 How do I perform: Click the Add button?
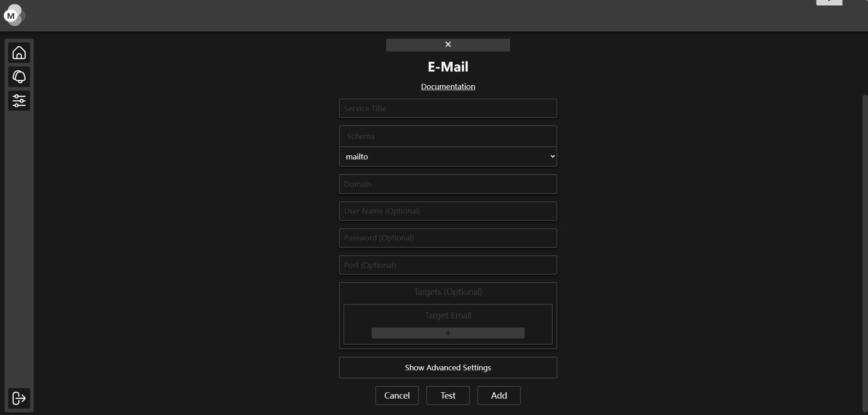tap(499, 395)
